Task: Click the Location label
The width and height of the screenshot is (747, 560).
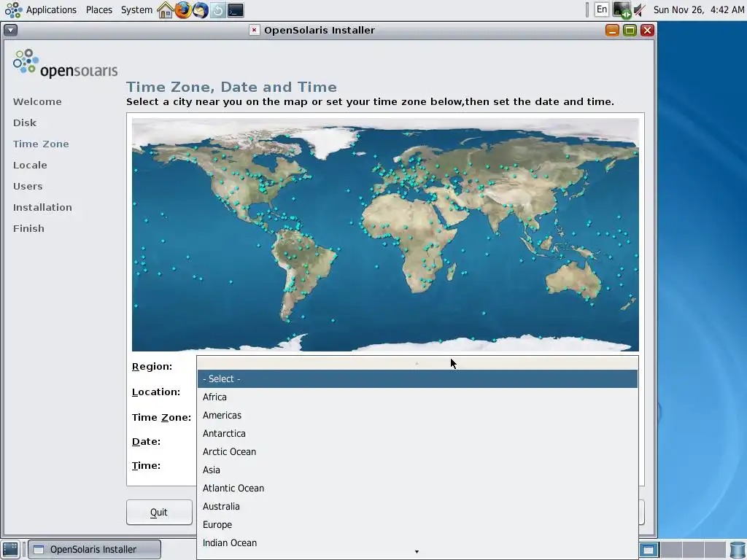Action: [x=156, y=392]
